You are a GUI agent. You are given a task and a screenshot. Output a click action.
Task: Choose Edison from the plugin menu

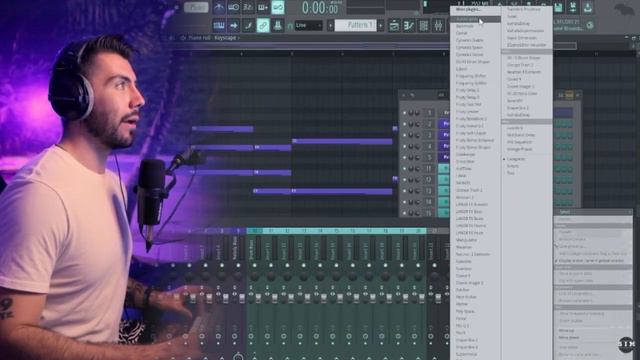(x=462, y=69)
